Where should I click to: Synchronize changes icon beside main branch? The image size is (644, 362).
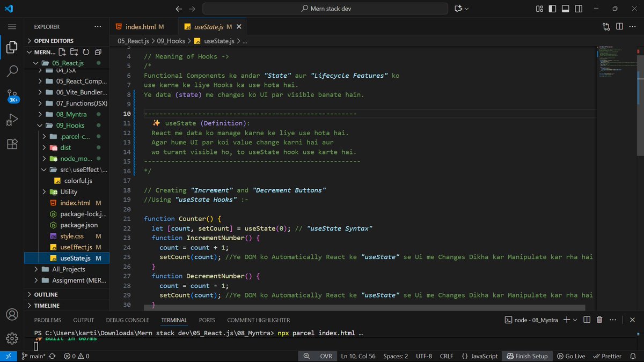pos(52,356)
